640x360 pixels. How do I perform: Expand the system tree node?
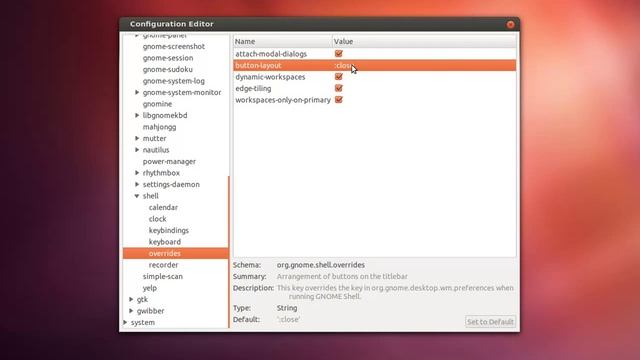(x=125, y=322)
